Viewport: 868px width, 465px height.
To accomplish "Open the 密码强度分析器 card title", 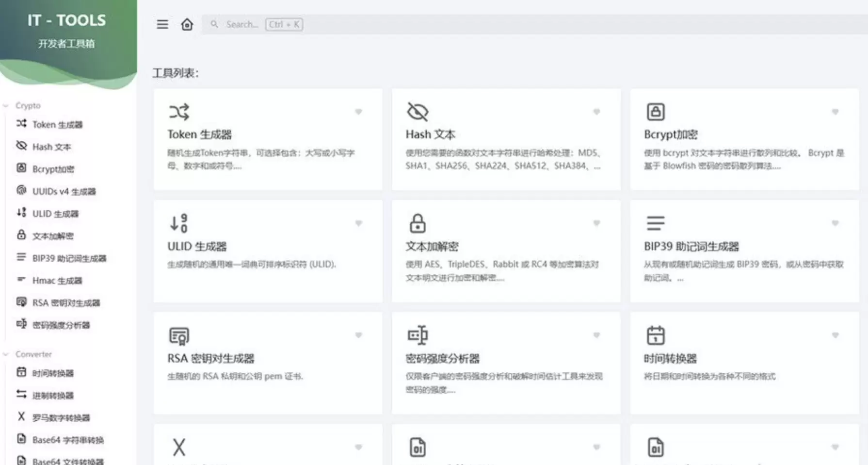I will pyautogui.click(x=442, y=359).
